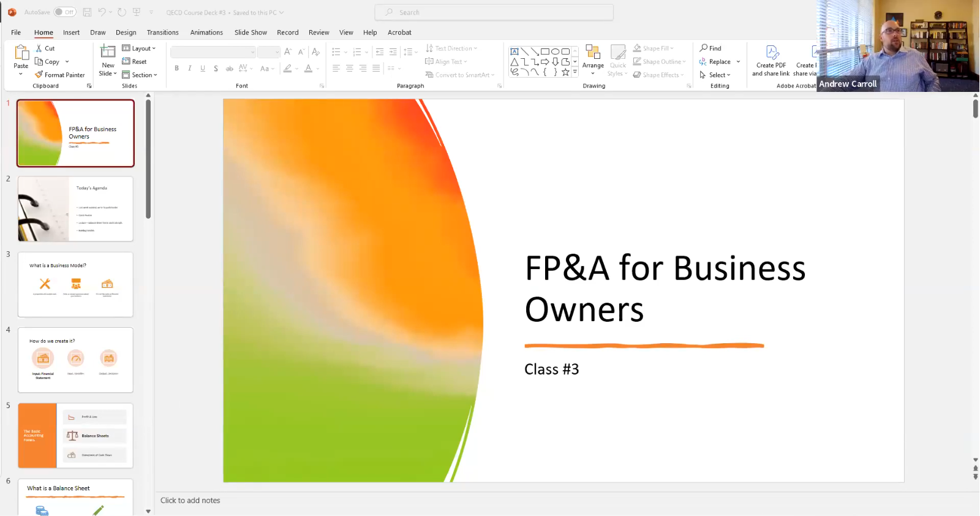Viewport: 980px width, 516px height.
Task: Toggle the AutoSave switch
Action: [x=64, y=12]
